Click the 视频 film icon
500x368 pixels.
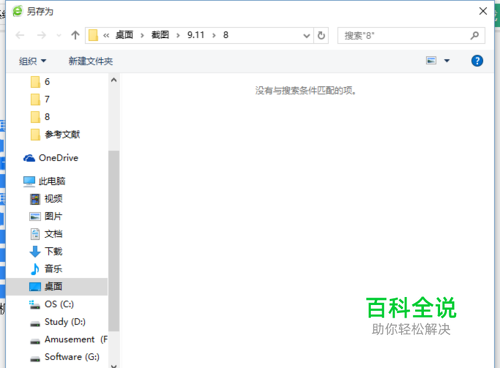(35, 199)
